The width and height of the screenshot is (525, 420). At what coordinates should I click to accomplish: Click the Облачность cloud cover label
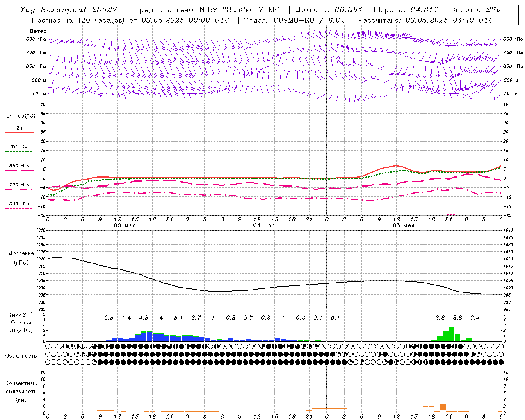[x=21, y=356]
